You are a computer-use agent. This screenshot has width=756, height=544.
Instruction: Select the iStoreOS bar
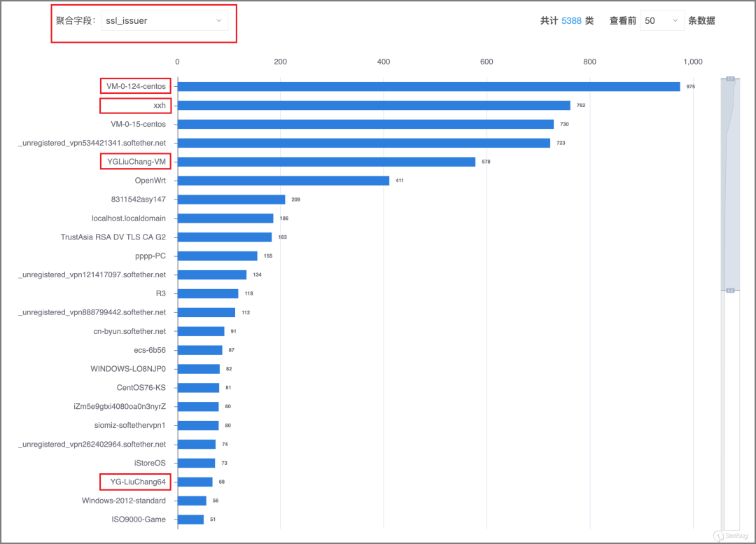196,463
